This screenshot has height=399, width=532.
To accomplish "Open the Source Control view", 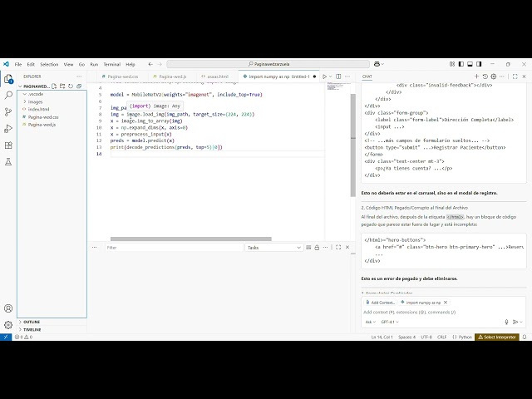I will [x=8, y=112].
